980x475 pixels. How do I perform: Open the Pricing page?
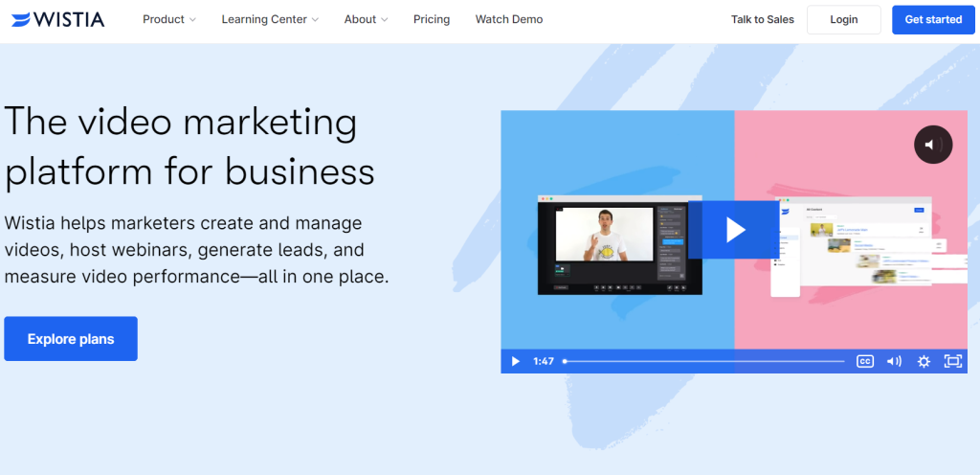pyautogui.click(x=432, y=19)
